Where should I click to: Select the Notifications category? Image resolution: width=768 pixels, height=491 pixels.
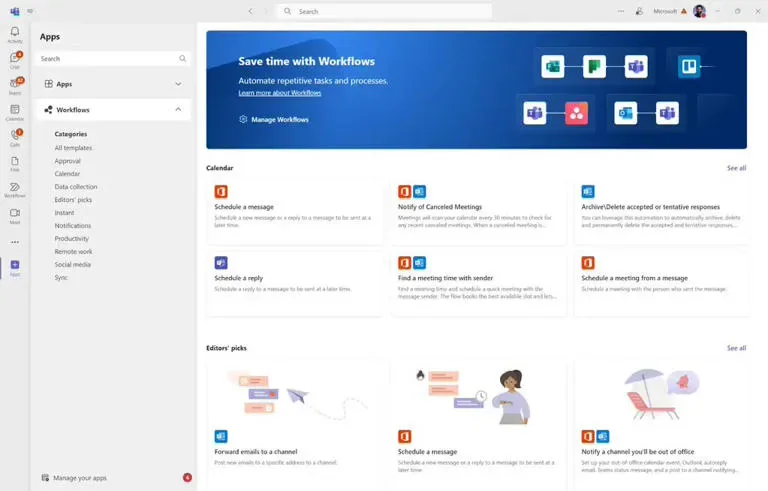point(72,225)
